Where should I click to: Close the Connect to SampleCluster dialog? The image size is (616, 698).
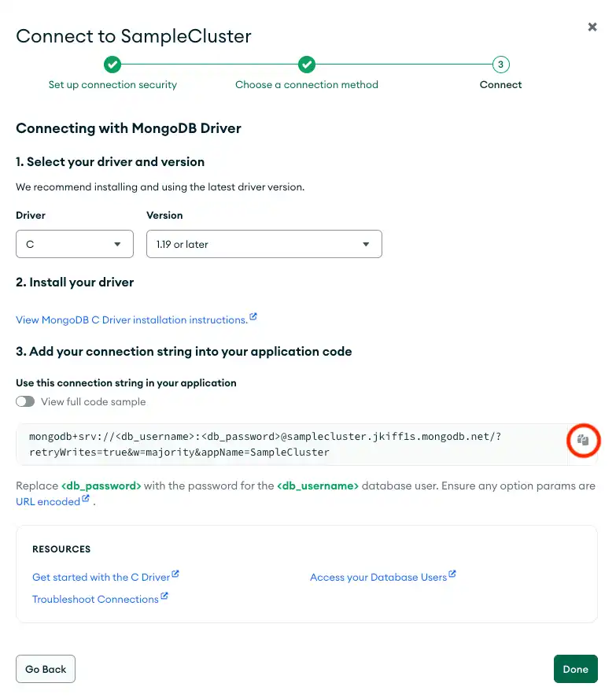pos(592,26)
